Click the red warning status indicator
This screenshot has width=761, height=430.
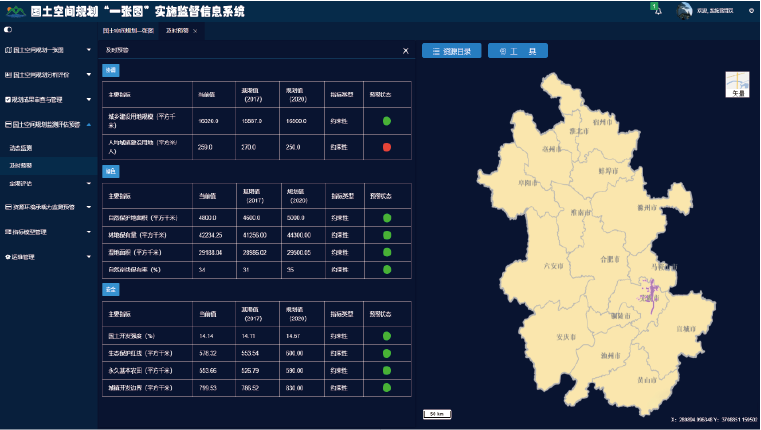coord(386,146)
